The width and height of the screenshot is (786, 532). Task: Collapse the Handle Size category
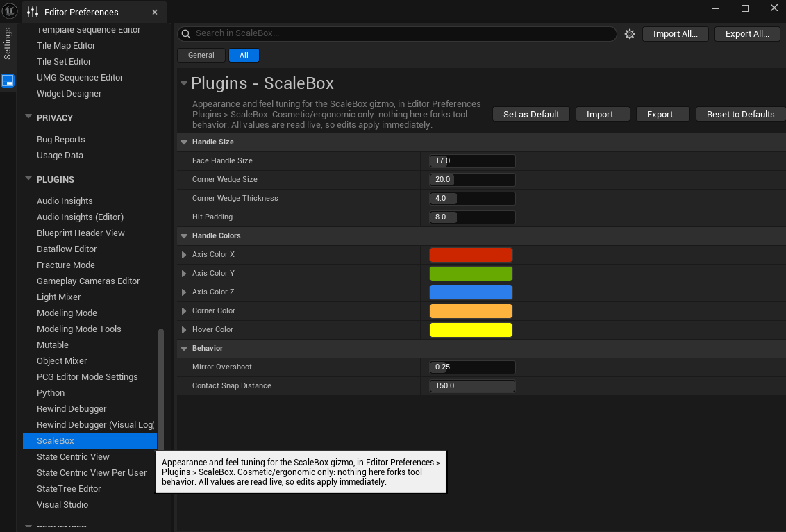(184, 142)
